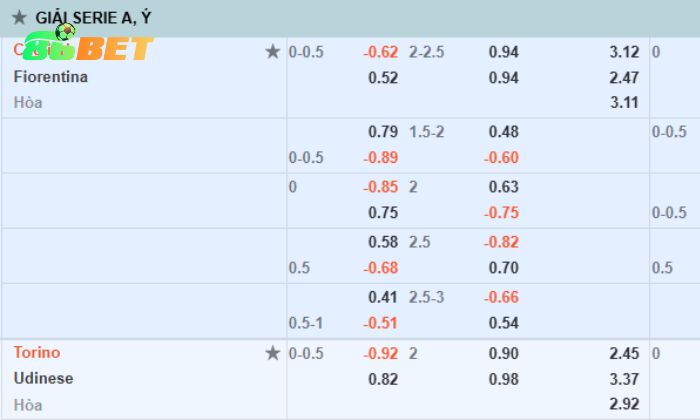The width and height of the screenshot is (700, 420).
Task: Favorite the Fiorentina match with its star
Action: pos(272,52)
